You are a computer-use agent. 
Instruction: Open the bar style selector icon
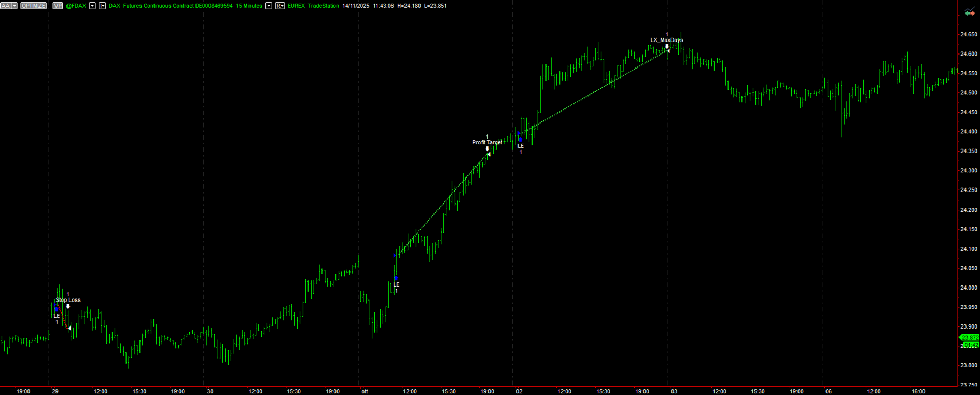102,6
